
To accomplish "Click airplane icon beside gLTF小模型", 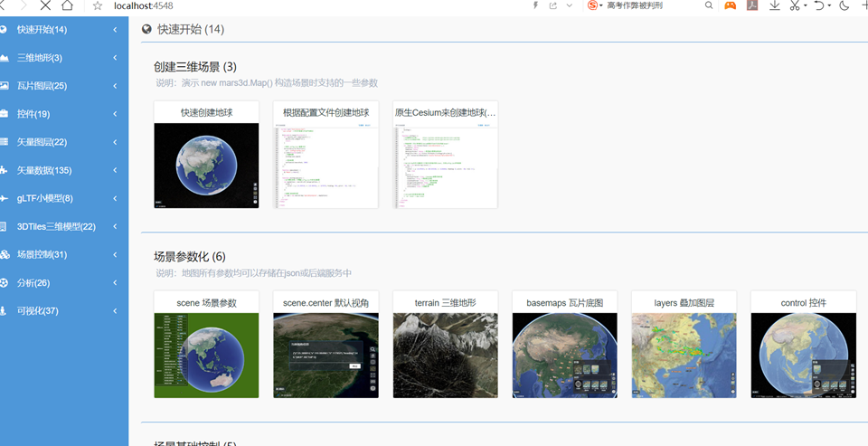I will coord(4,198).
